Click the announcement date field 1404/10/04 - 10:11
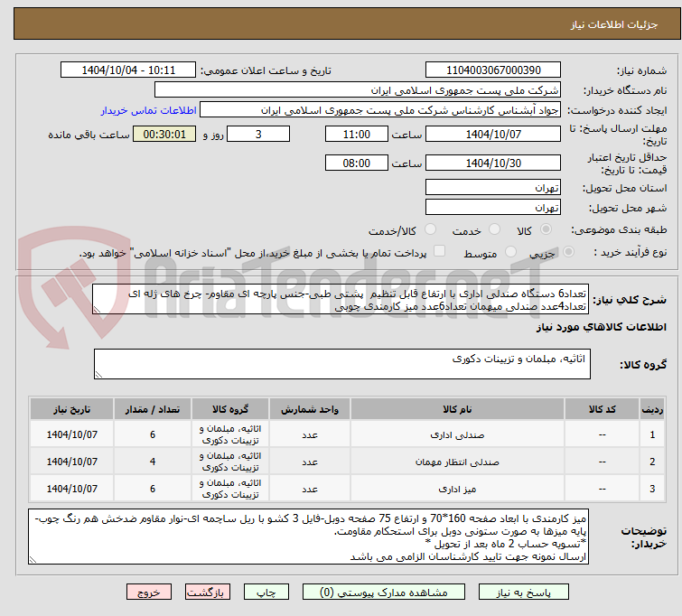 128,70
